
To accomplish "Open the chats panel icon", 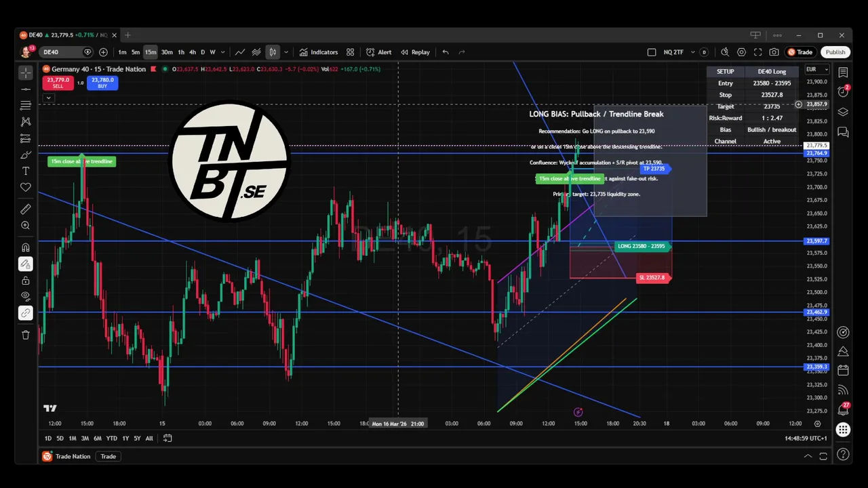I will tap(843, 132).
